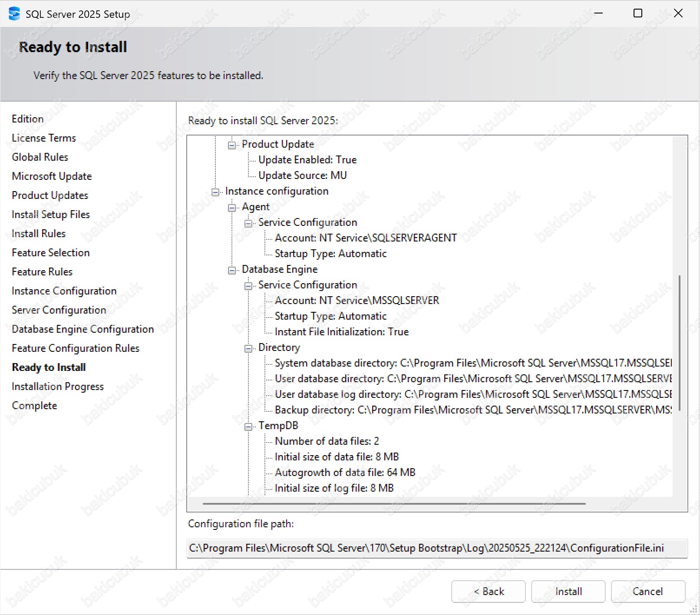Select the 'Product Update' node label
Screen dimensions: 700x615
tap(278, 144)
